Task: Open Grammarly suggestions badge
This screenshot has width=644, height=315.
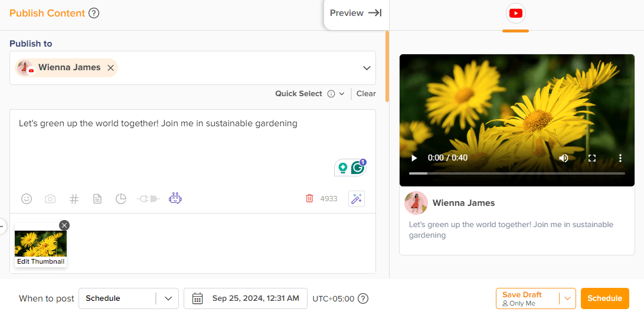Action: coord(358,168)
